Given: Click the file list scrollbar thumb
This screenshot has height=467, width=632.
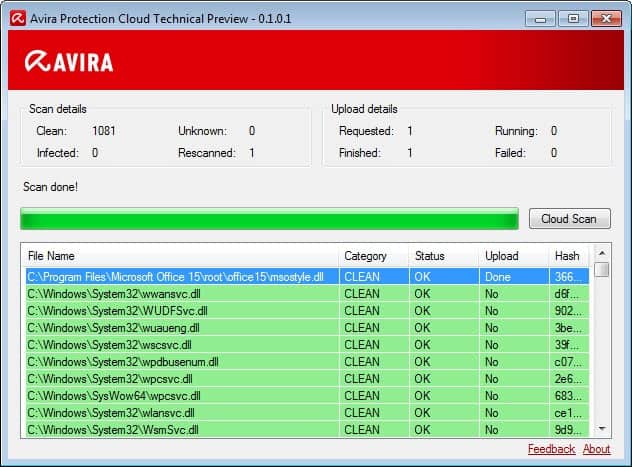Looking at the screenshot, I should pos(602,270).
